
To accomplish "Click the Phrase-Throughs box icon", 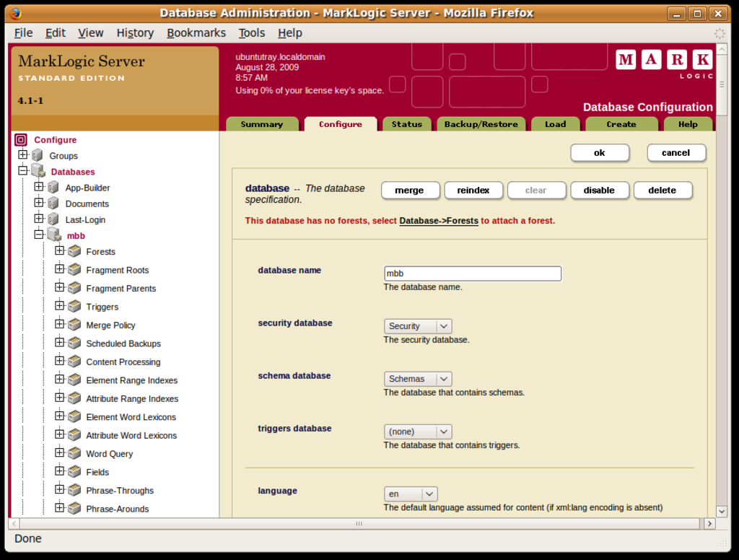I will pos(74,490).
